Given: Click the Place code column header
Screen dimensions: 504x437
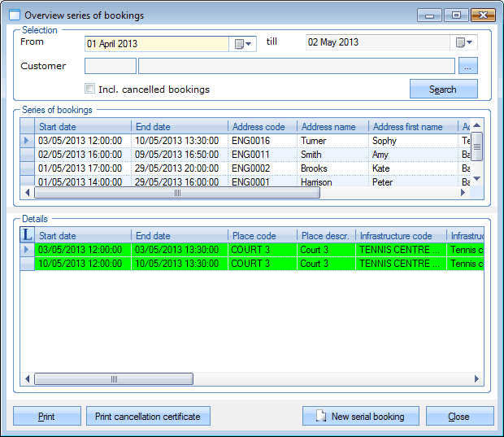Looking at the screenshot, I should pos(263,236).
